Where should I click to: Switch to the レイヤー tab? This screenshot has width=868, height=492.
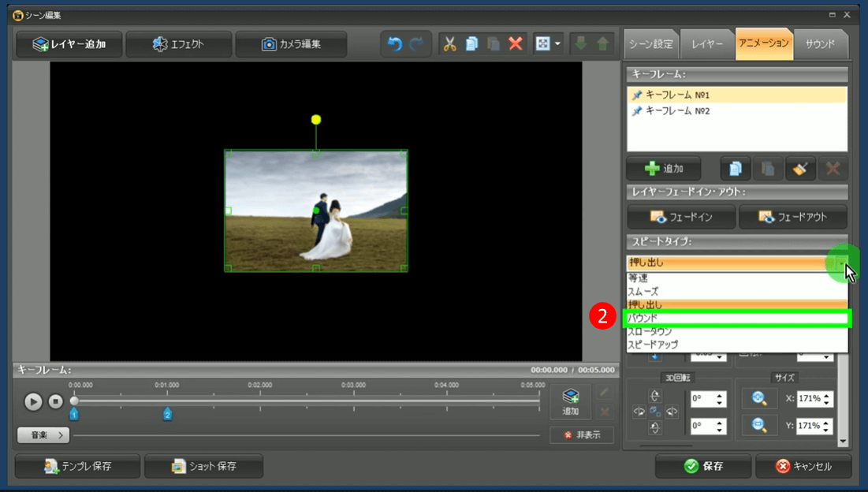coord(707,44)
